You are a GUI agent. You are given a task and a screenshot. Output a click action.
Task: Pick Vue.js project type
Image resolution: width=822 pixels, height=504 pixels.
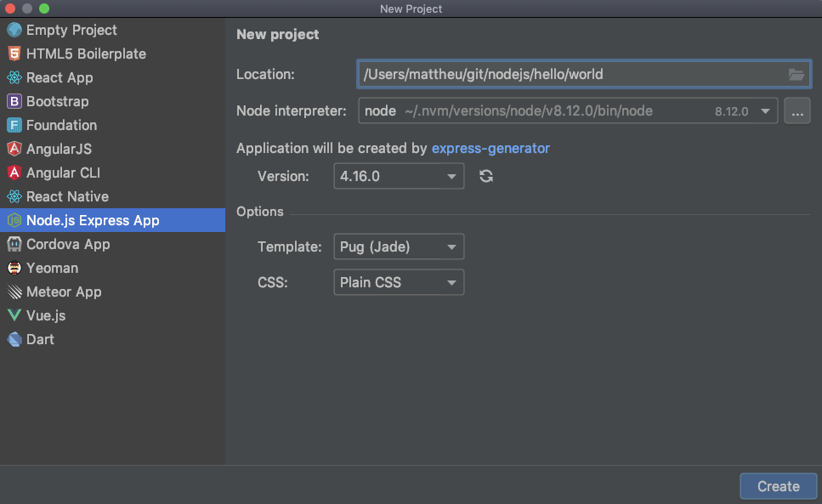[113, 315]
